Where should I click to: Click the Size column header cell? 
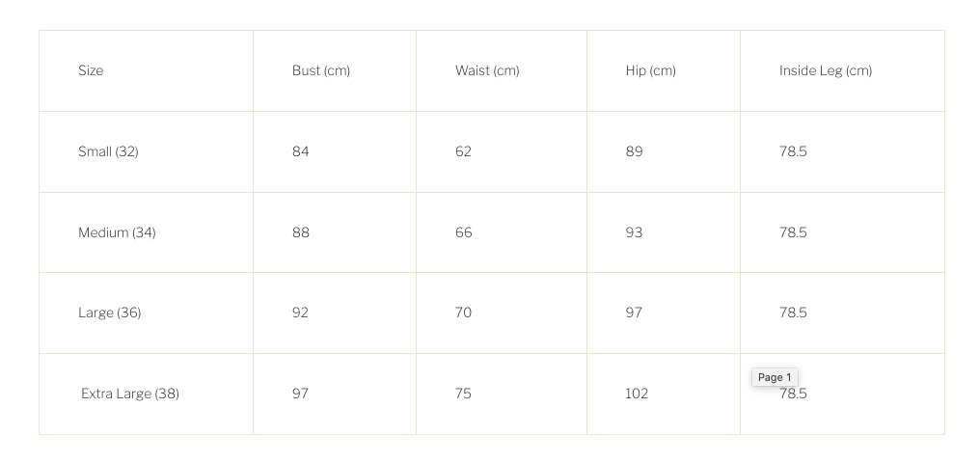91,70
